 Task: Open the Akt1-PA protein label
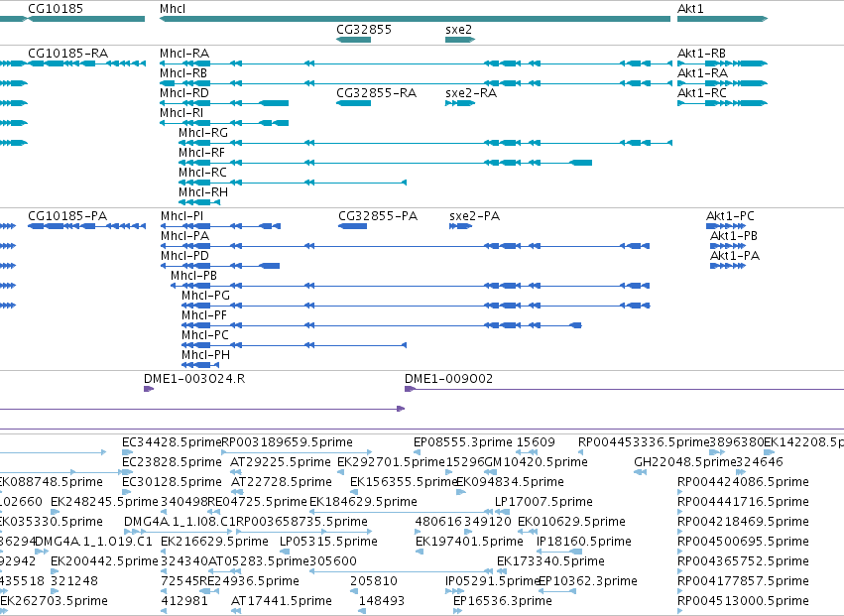pyautogui.click(x=735, y=256)
